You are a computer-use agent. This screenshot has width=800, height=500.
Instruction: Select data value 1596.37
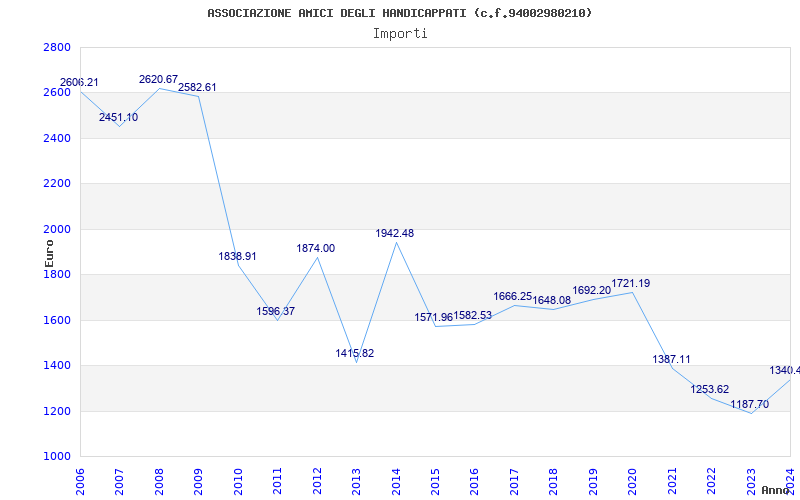[276, 311]
